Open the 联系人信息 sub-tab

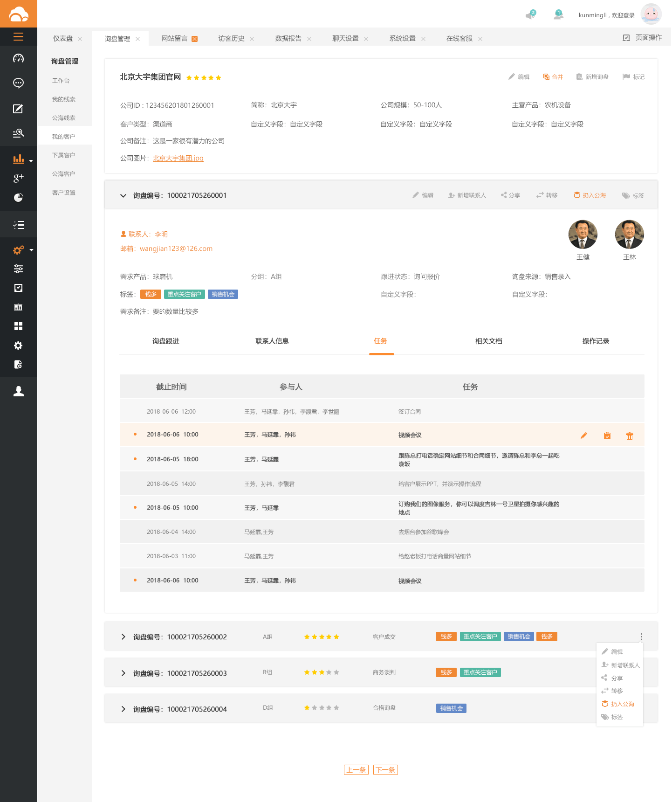click(x=272, y=341)
